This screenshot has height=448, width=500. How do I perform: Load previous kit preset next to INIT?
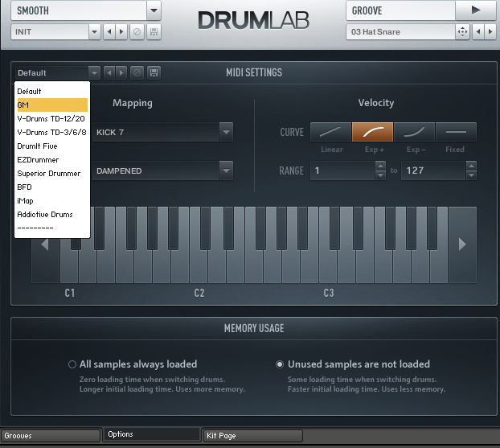click(x=109, y=32)
